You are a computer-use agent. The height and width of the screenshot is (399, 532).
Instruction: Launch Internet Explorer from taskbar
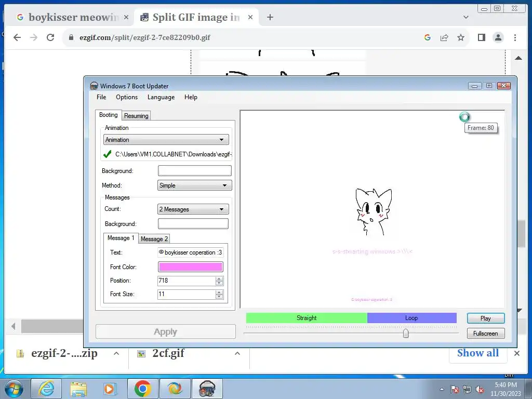46,389
